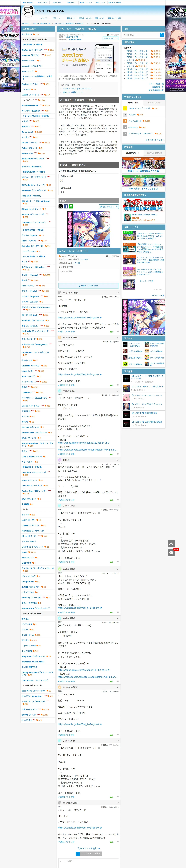
Task: Expand options chevron on comment 2865
Action: pos(118,293)
